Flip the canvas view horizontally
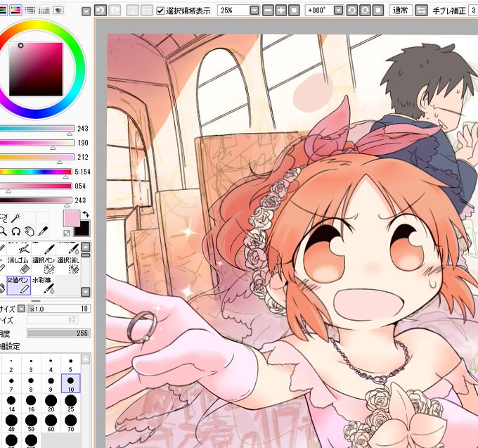The image size is (478, 448). (x=421, y=11)
